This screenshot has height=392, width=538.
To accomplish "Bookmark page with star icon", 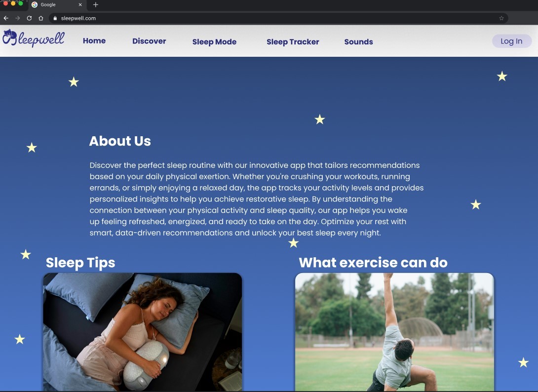I will pos(501,18).
